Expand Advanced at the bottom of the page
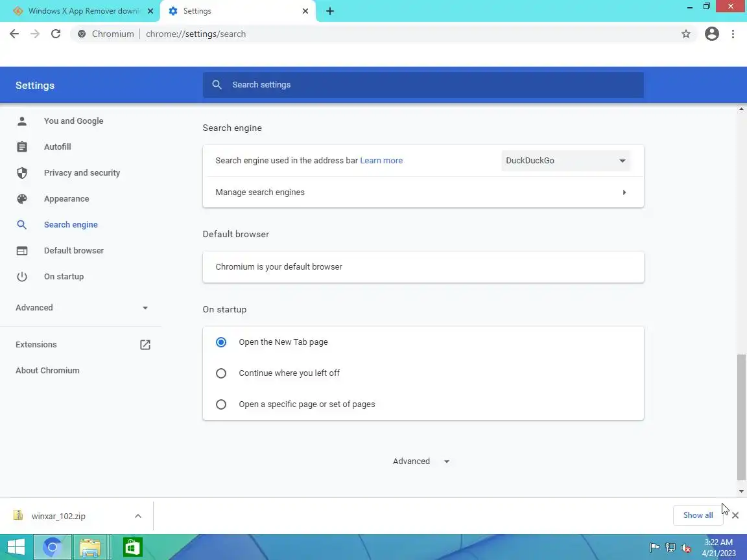The width and height of the screenshot is (747, 560). coord(421,461)
